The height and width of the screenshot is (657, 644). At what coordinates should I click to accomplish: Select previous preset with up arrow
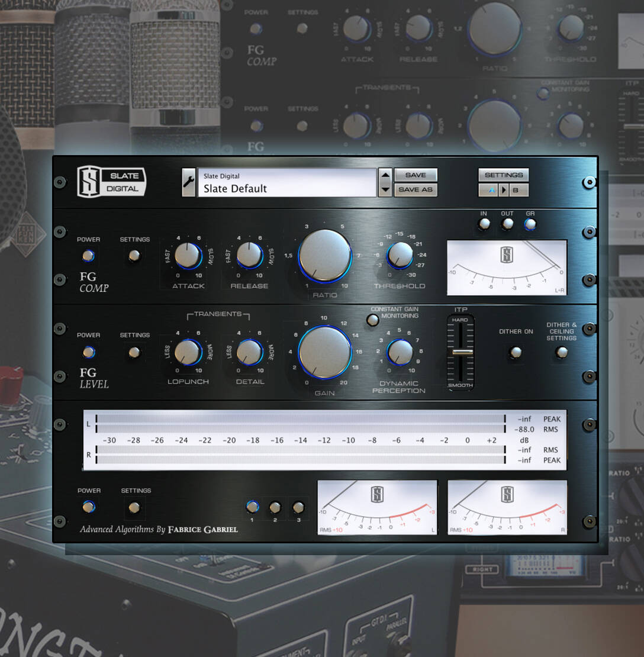pyautogui.click(x=385, y=175)
